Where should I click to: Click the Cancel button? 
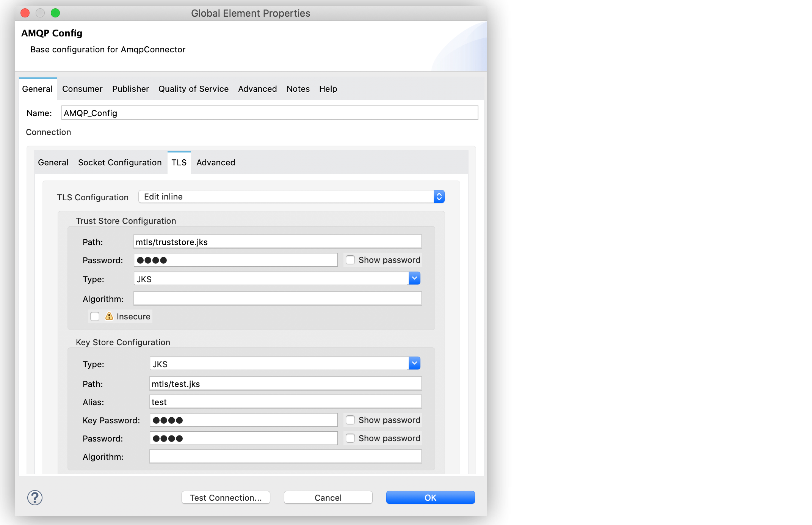tap(328, 497)
